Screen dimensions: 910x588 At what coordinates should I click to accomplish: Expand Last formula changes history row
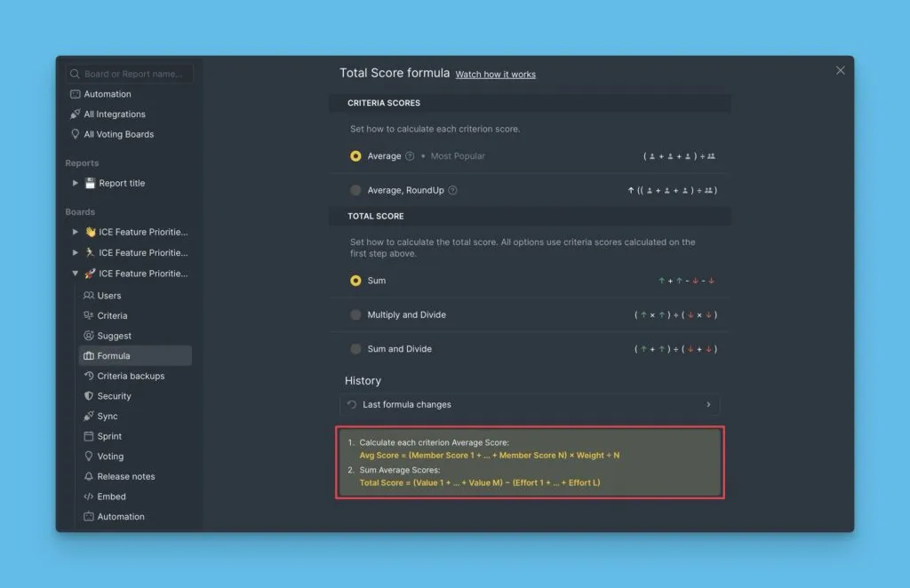point(530,405)
